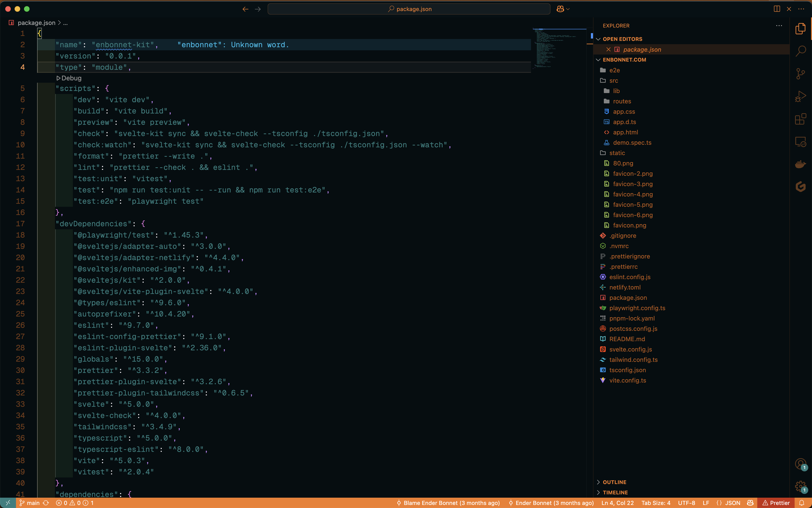Open the Search view in activity bar

800,51
